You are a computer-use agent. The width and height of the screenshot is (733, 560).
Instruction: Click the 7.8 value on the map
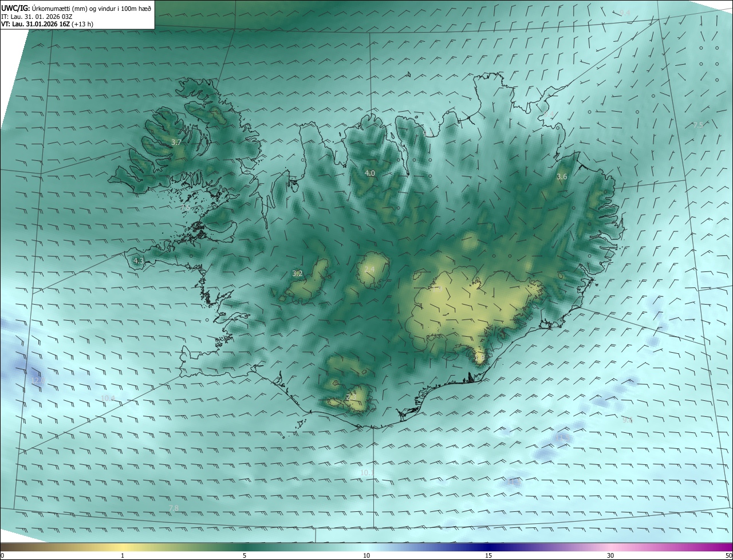coord(174,508)
